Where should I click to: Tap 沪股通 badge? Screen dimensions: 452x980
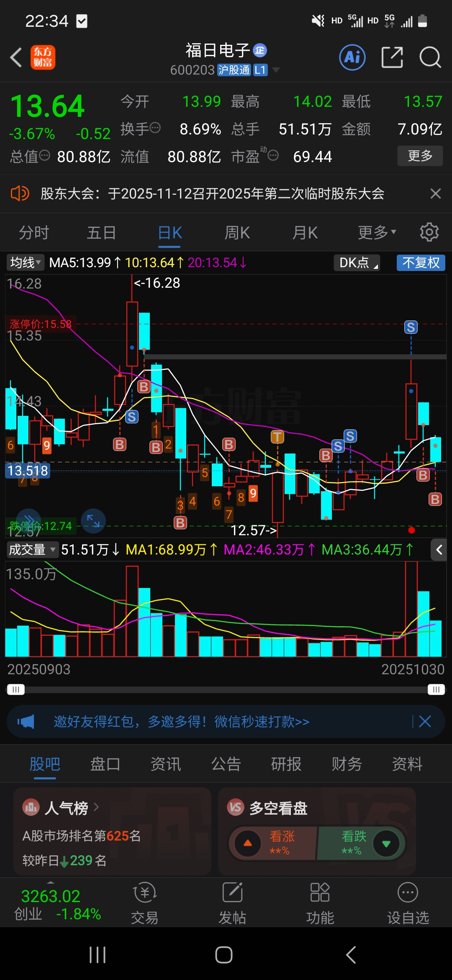(234, 70)
